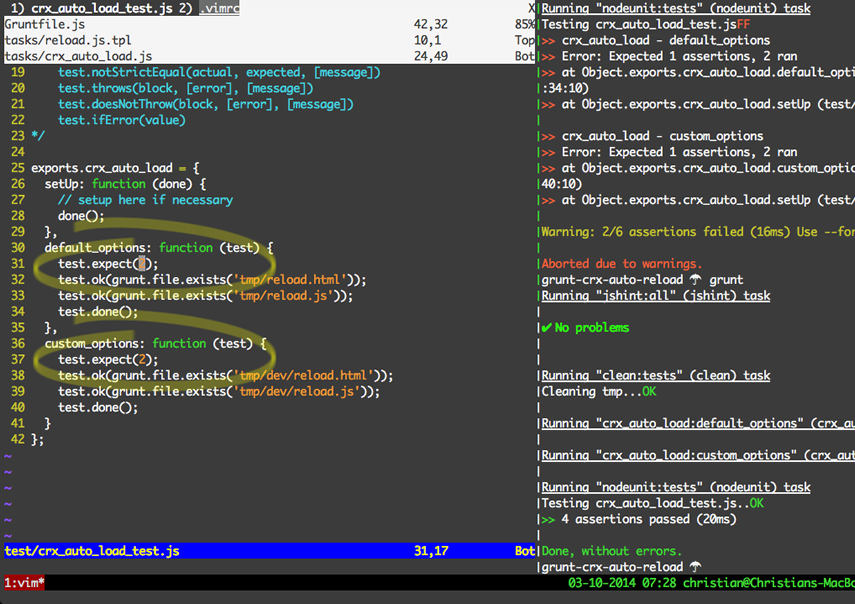
Task: Click the 'tmp/dev/reload.html' string on line 38
Action: [303, 376]
